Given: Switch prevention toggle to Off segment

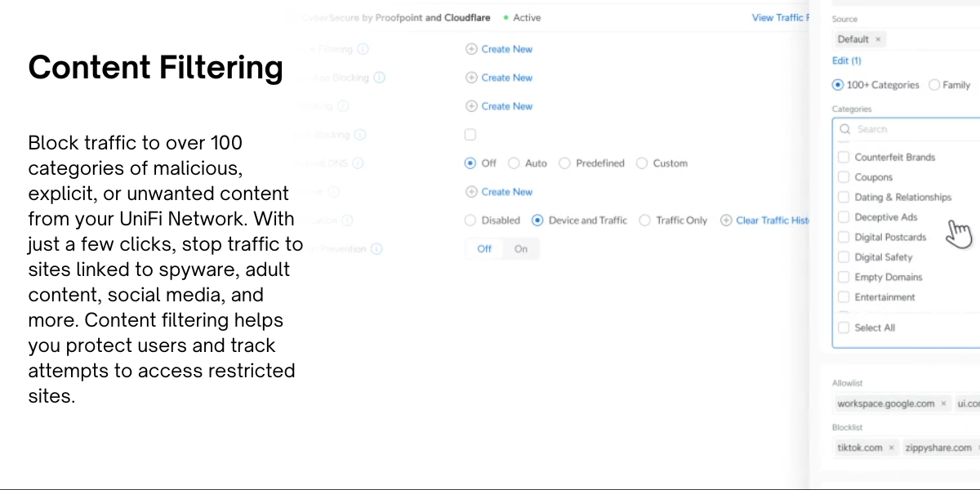Looking at the screenshot, I should tap(484, 249).
